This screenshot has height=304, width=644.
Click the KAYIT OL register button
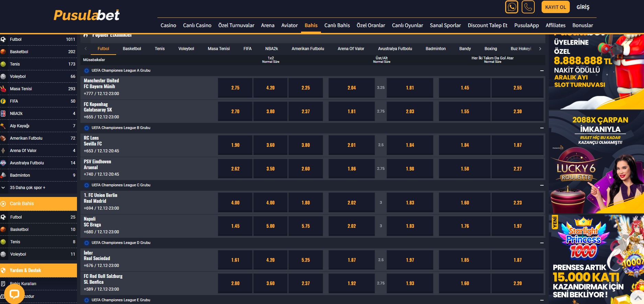click(x=556, y=7)
